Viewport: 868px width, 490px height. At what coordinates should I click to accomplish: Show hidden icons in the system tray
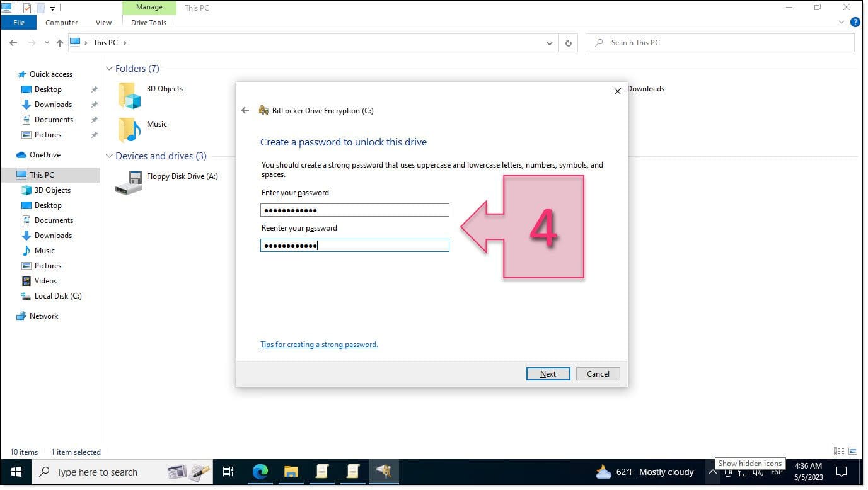[x=712, y=472]
